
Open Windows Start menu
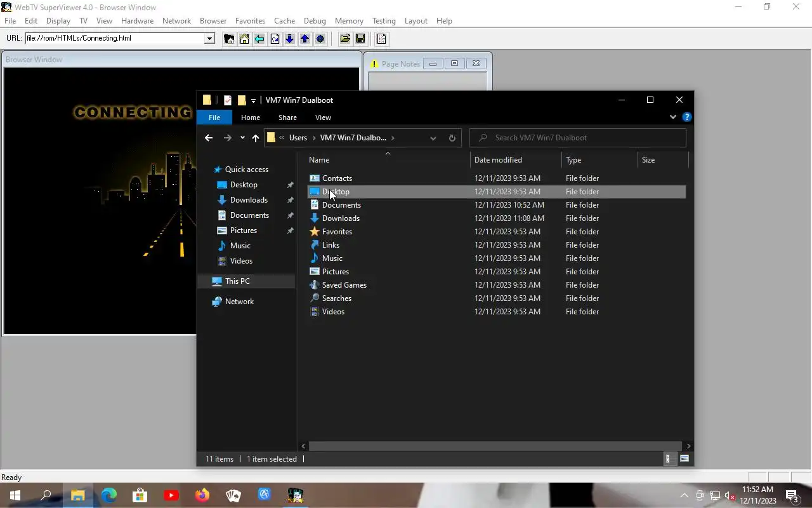click(15, 495)
